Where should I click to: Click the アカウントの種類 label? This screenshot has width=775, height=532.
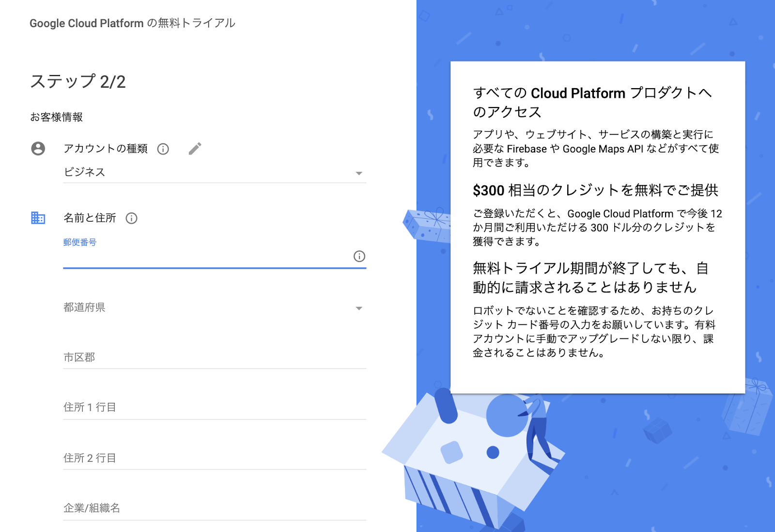tap(106, 149)
